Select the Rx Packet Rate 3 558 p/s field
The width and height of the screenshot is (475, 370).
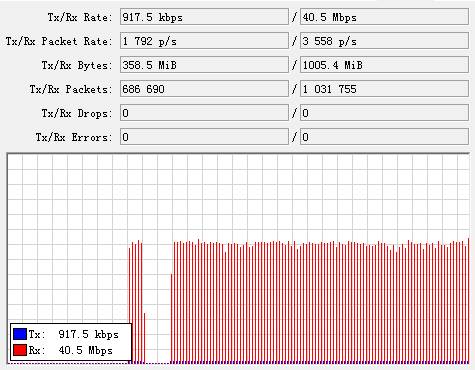[x=384, y=41]
